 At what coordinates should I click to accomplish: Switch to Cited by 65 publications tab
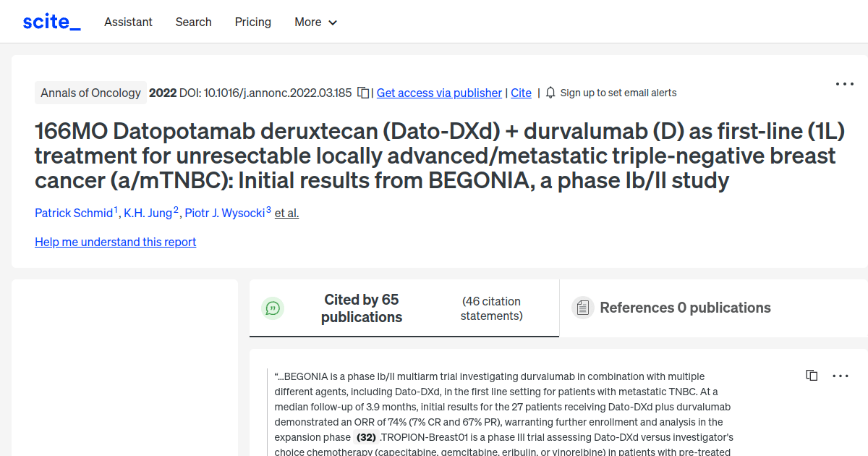[x=362, y=308]
